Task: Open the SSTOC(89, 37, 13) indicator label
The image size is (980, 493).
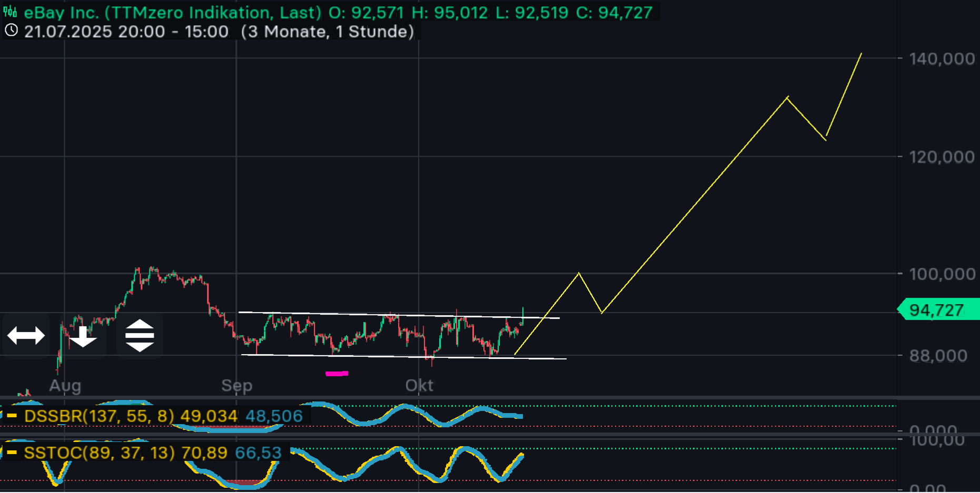Action: click(99, 452)
